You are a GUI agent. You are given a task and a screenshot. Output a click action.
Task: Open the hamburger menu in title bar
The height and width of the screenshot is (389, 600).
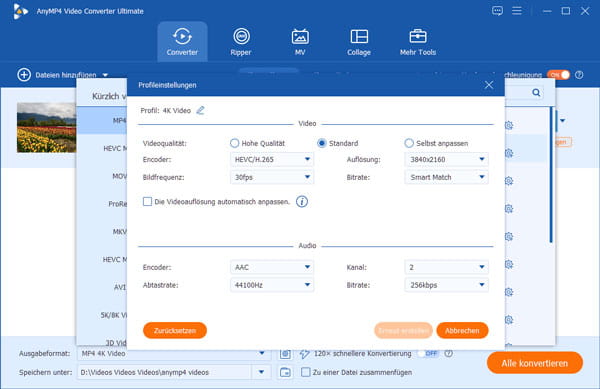pyautogui.click(x=517, y=11)
